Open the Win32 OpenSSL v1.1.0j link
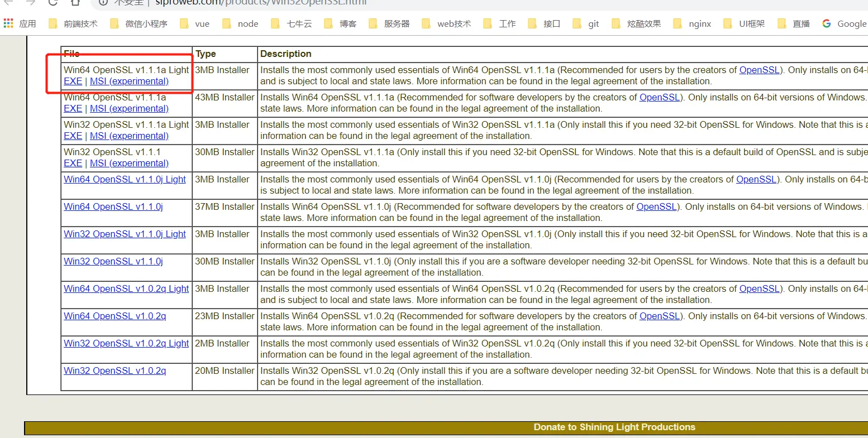Image resolution: width=868 pixels, height=438 pixels. tap(113, 261)
